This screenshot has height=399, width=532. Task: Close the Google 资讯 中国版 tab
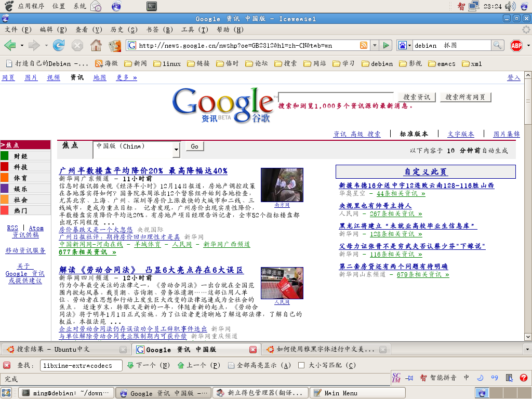tap(253, 350)
